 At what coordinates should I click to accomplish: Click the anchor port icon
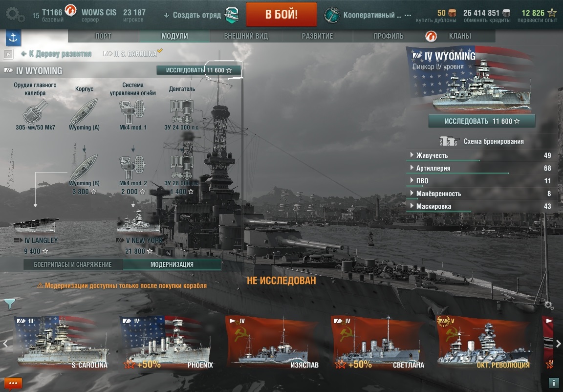(13, 38)
